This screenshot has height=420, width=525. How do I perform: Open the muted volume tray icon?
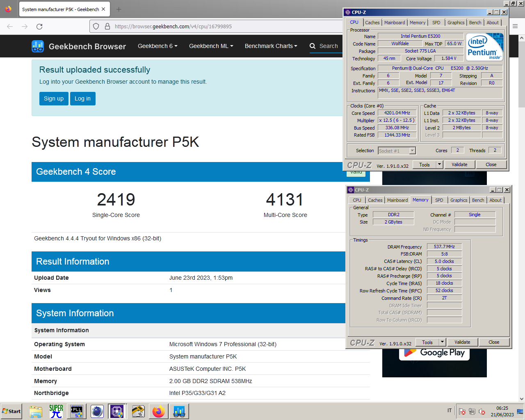click(x=482, y=411)
